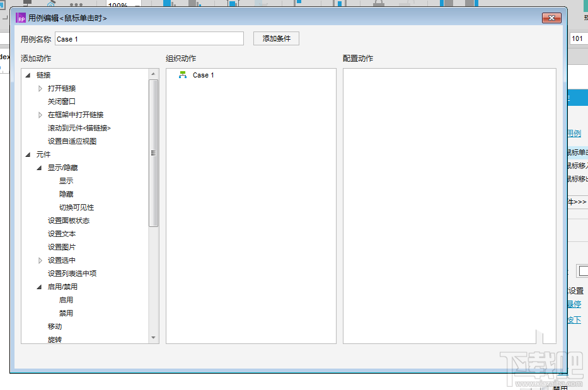Click the 元件 group label
Screen dimensions: 588x390
[x=43, y=154]
